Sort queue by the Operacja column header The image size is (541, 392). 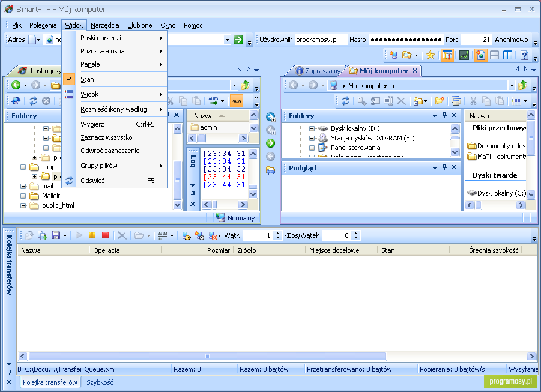pyautogui.click(x=125, y=250)
